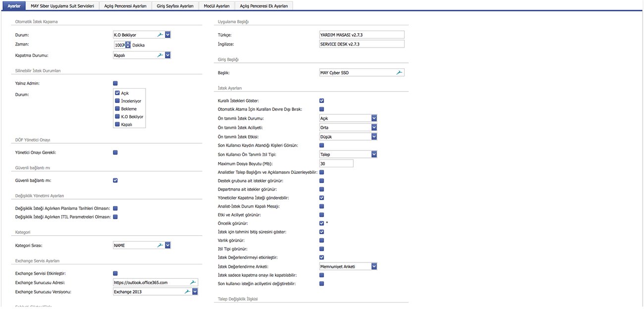The height and width of the screenshot is (310, 644).
Task: Open the Exchange Sunucusu Versiyonu dropdown arrow
Action: click(195, 292)
